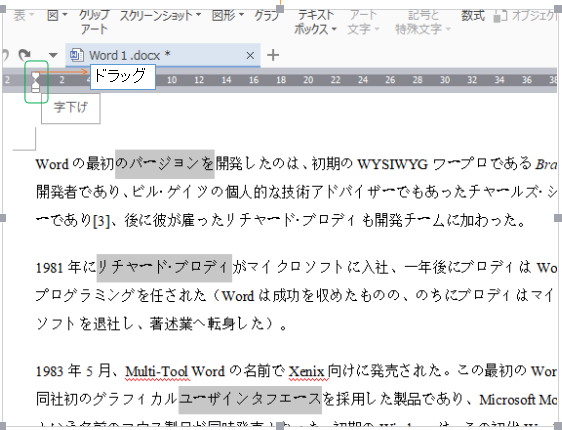The width and height of the screenshot is (562, 430).
Task: Click text プログラミングを任された
Action: coord(121,296)
